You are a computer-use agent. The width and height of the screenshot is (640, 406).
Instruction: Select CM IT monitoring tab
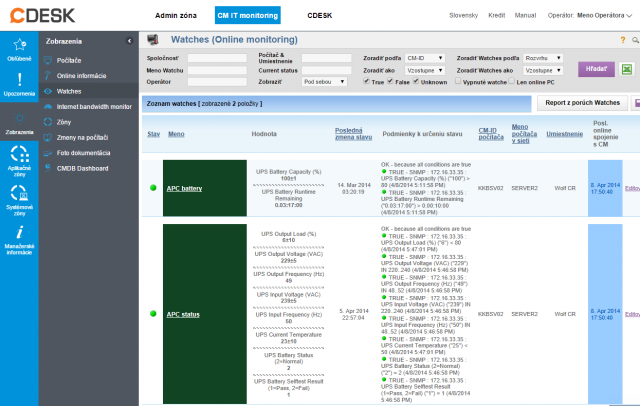[248, 16]
